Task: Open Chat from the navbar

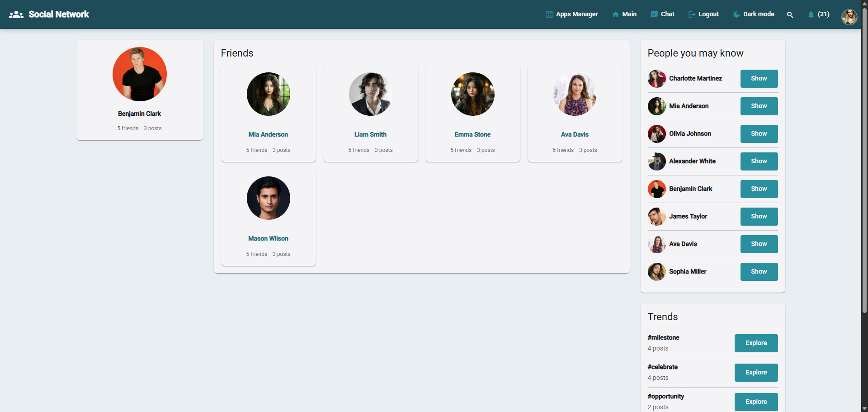Action: click(x=662, y=14)
